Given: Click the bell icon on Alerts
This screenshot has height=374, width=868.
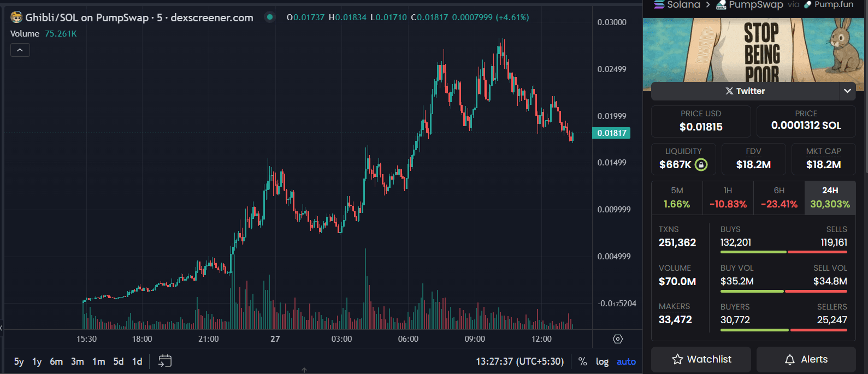Looking at the screenshot, I should tap(789, 360).
